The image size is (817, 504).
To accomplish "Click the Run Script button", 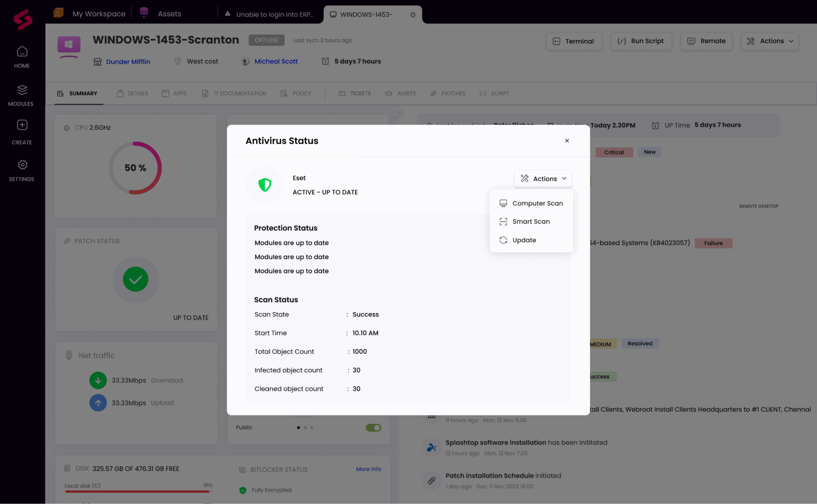I will pyautogui.click(x=641, y=41).
